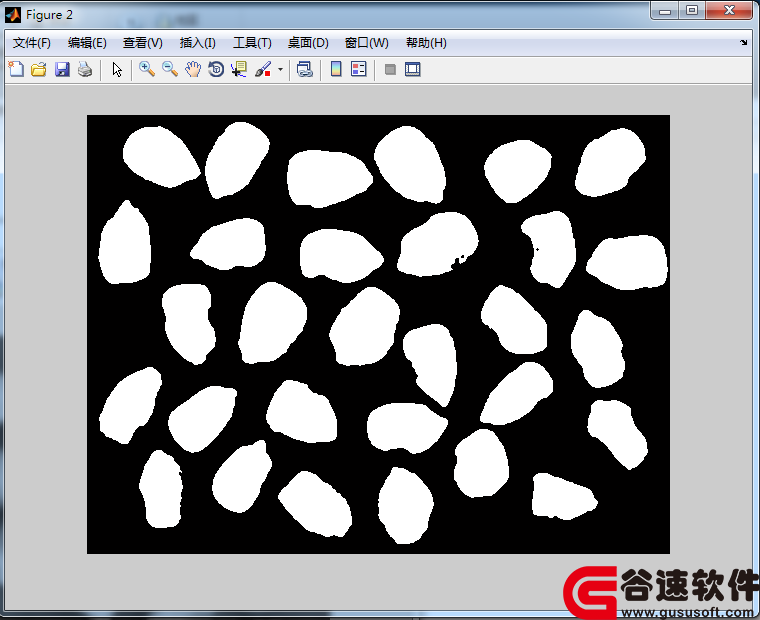Open the 查看(V) menu

(142, 43)
